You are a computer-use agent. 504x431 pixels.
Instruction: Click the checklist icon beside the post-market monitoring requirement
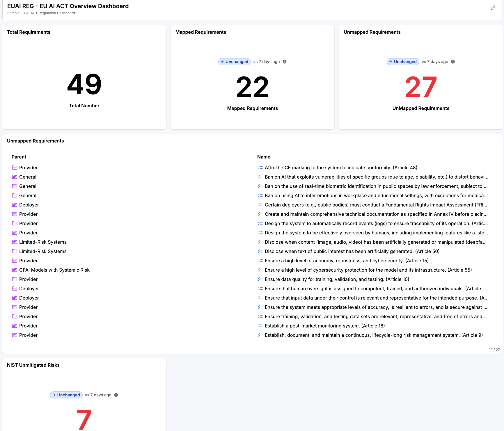(260, 326)
